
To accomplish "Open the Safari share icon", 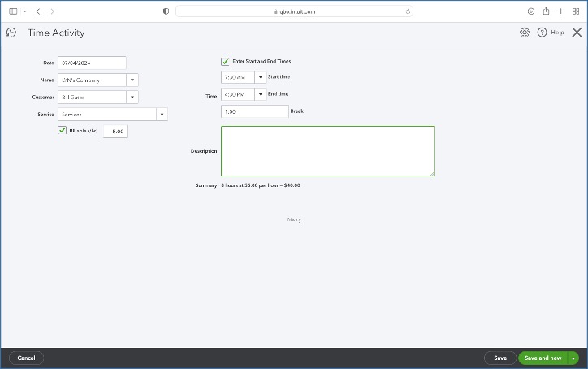I will pyautogui.click(x=546, y=11).
